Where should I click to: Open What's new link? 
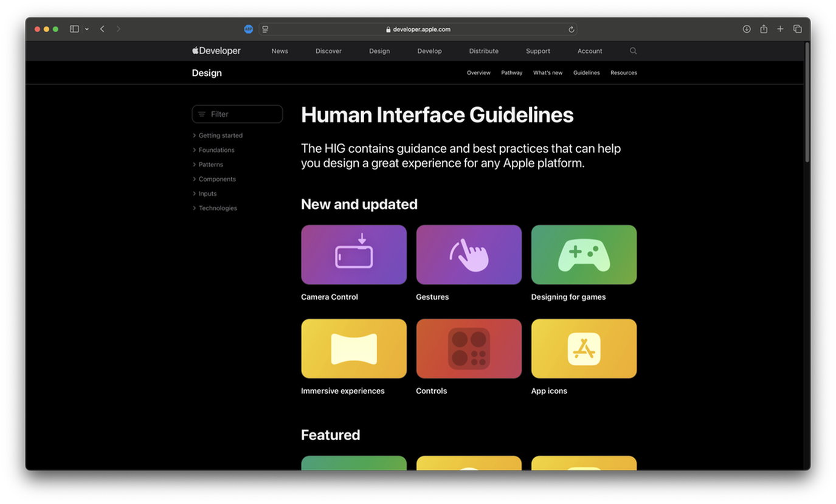pos(548,73)
